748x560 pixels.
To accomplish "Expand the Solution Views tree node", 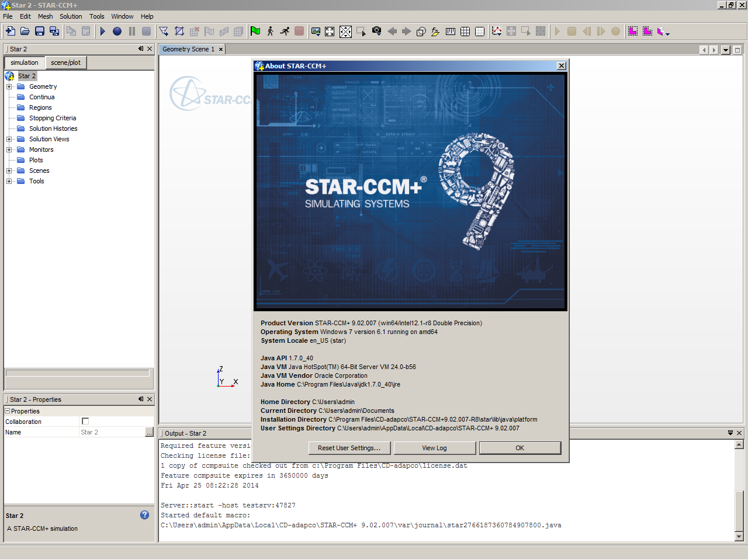I will [9, 139].
